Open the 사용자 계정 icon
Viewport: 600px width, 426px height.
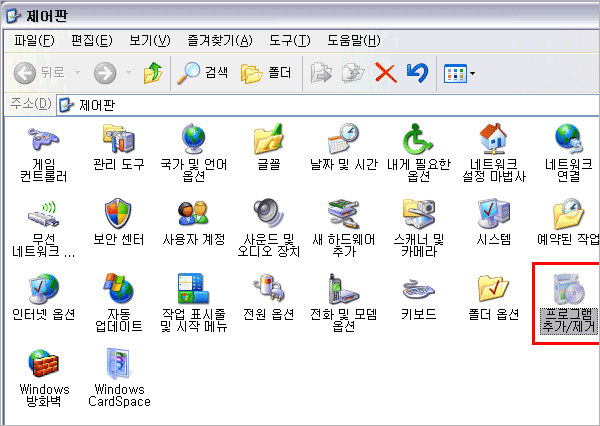click(193, 214)
